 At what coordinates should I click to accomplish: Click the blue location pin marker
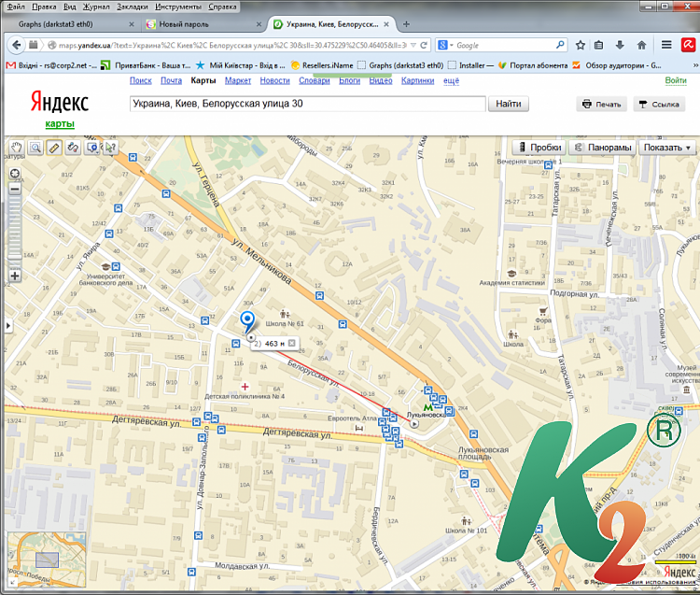[x=247, y=321]
